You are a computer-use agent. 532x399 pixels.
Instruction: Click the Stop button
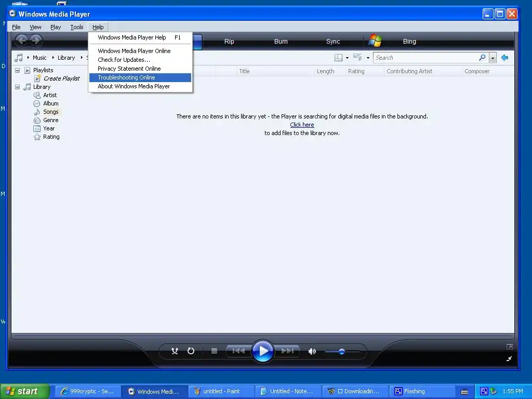click(214, 351)
